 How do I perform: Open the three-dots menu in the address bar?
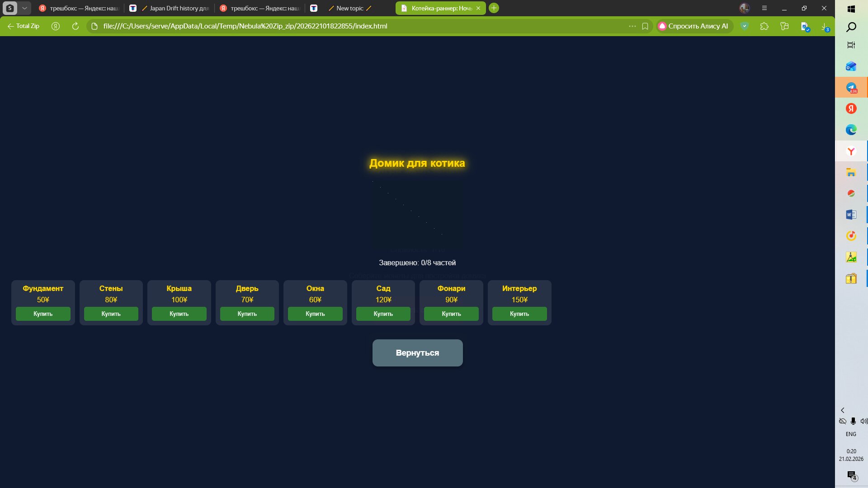click(x=632, y=26)
